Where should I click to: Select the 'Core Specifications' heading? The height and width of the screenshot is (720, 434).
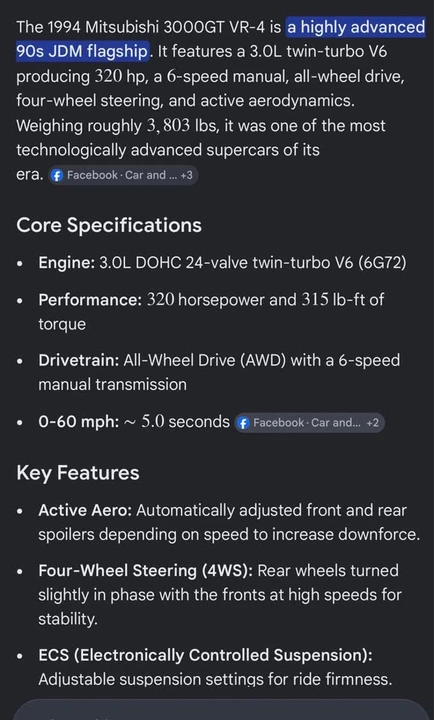(x=109, y=225)
